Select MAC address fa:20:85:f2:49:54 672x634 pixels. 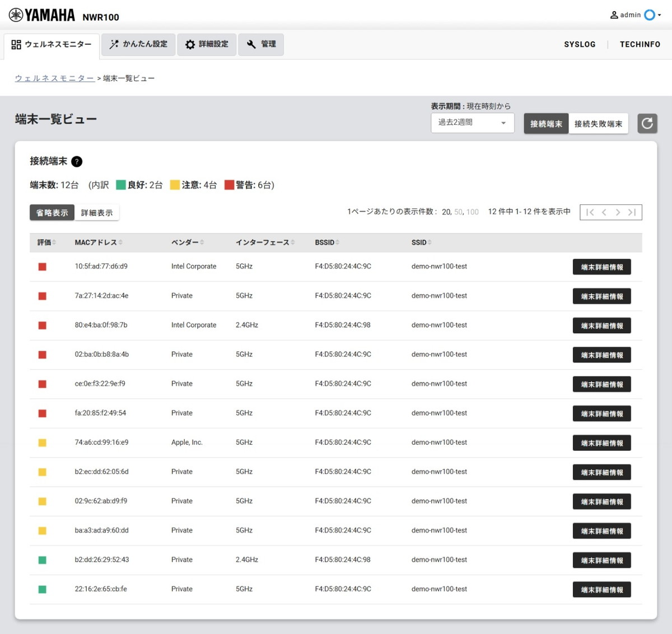100,413
